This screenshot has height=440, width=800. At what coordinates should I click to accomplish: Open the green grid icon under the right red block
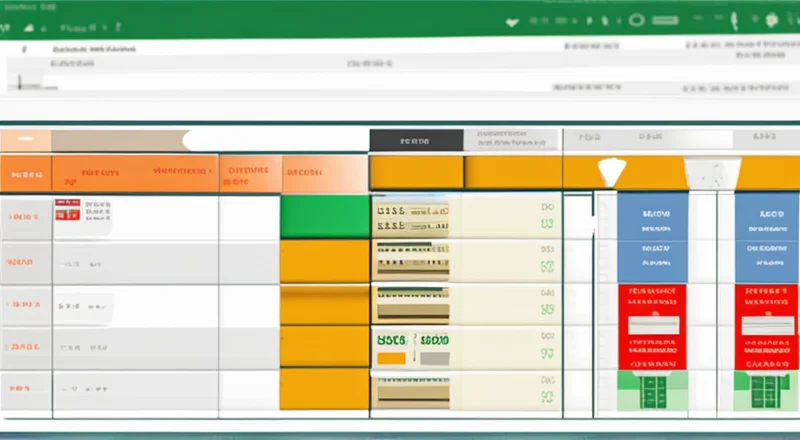(767, 386)
